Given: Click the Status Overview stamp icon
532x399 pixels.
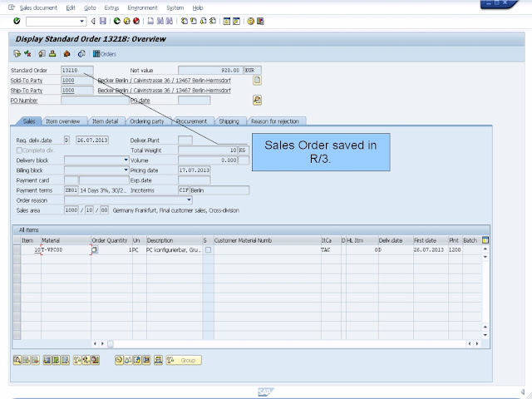Looking at the screenshot, I should 52,53.
